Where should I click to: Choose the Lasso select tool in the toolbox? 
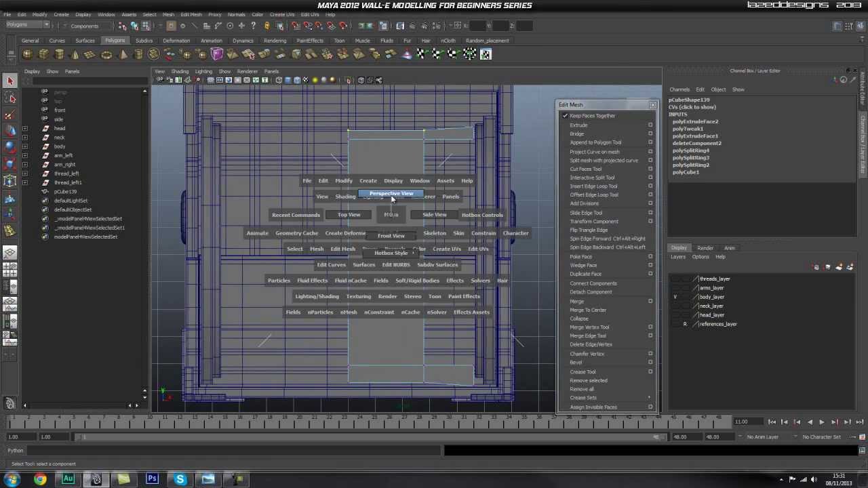(x=10, y=98)
